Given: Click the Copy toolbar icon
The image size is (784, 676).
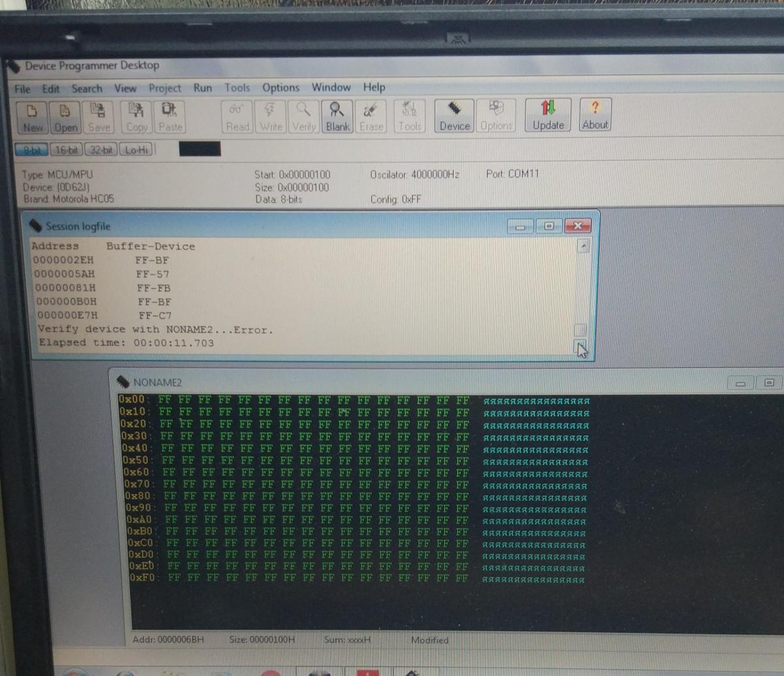Looking at the screenshot, I should [137, 118].
